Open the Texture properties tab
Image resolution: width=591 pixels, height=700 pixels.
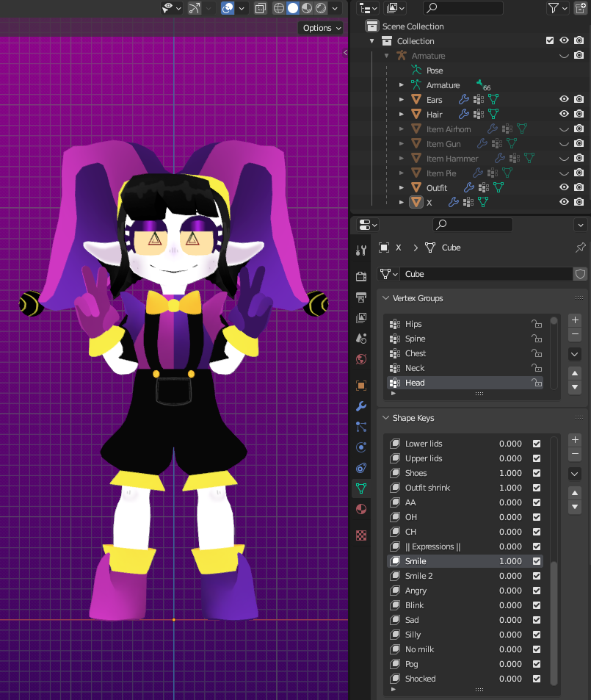[361, 535]
